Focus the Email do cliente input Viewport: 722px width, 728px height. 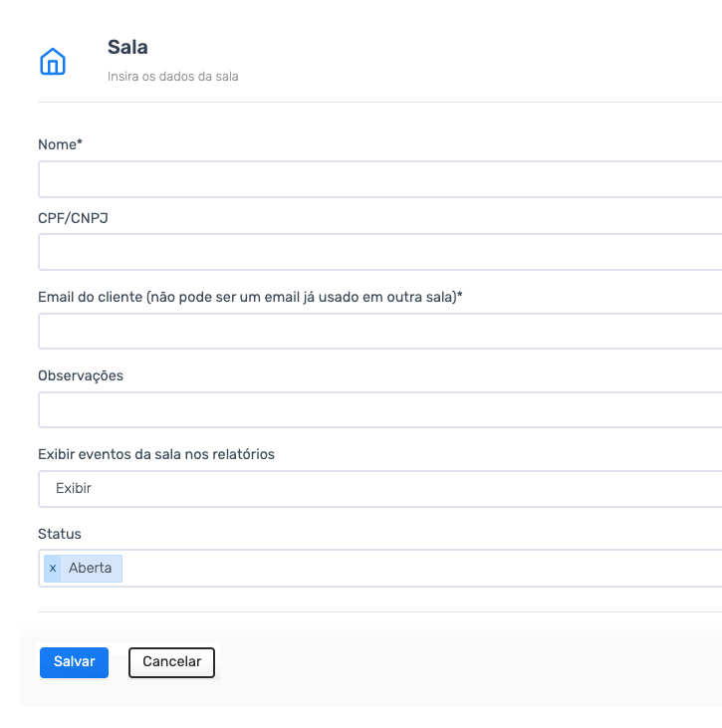[379, 331]
